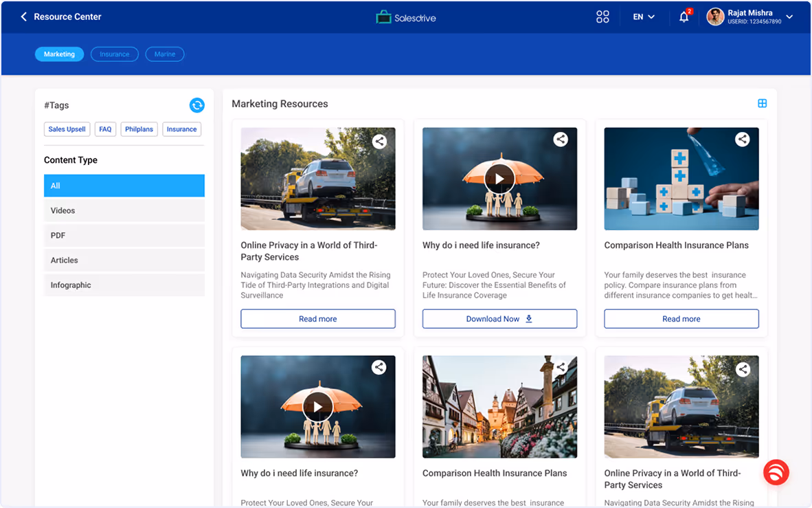This screenshot has width=812, height=508.
Task: Click the bottom row Online Privacy title
Action: [x=673, y=480]
